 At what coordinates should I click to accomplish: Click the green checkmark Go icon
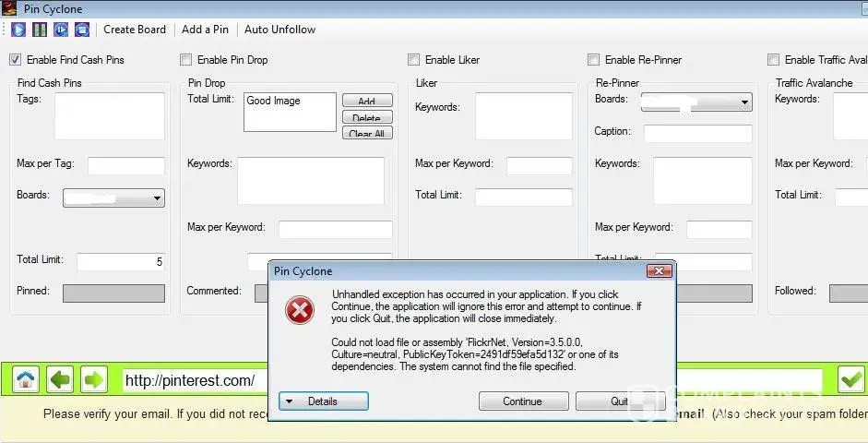click(x=851, y=380)
